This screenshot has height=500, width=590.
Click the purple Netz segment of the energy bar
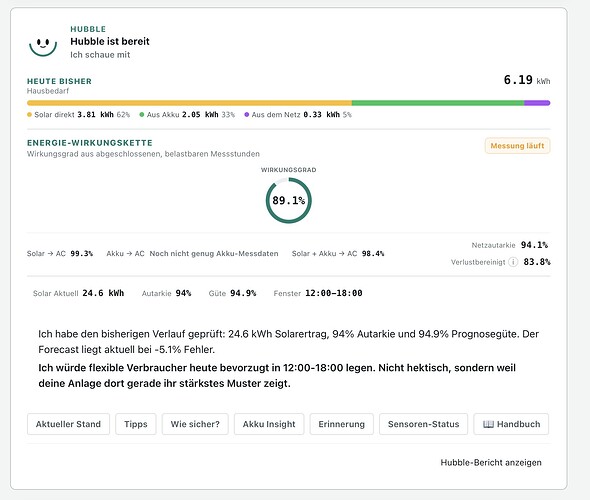click(x=537, y=103)
